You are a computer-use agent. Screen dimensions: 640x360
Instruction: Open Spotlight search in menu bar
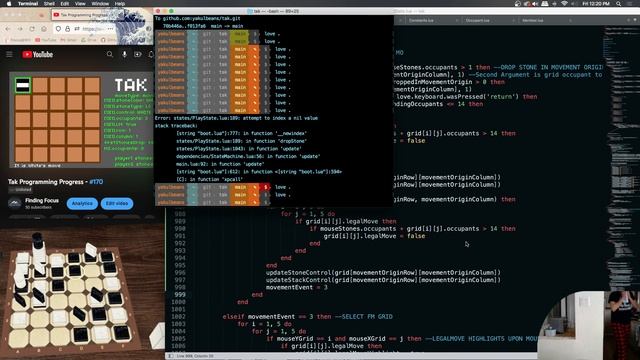tap(619, 4)
